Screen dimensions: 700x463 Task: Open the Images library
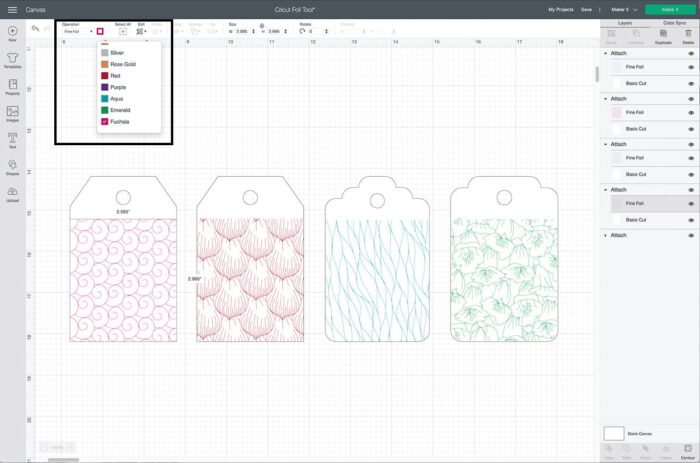pyautogui.click(x=12, y=113)
